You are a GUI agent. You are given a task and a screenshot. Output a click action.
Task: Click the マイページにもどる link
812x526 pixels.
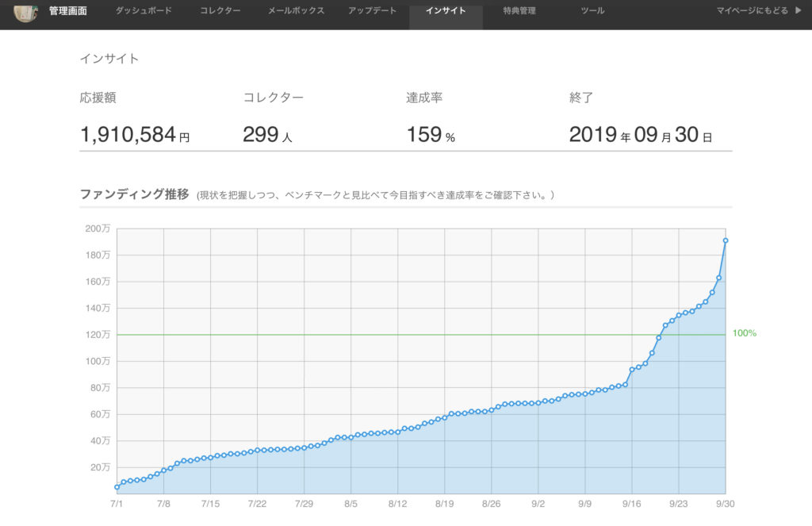coord(752,11)
